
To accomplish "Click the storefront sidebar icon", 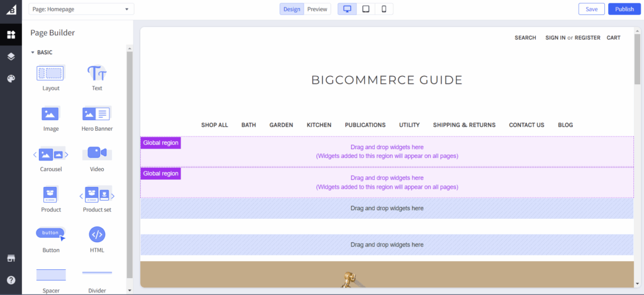I will pos(11,258).
